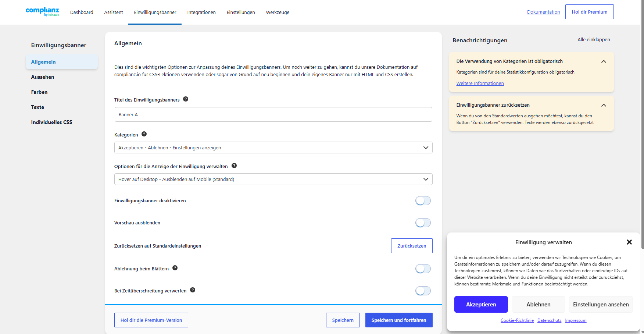Click the Speichern button
This screenshot has width=644, height=334.
coord(343,320)
